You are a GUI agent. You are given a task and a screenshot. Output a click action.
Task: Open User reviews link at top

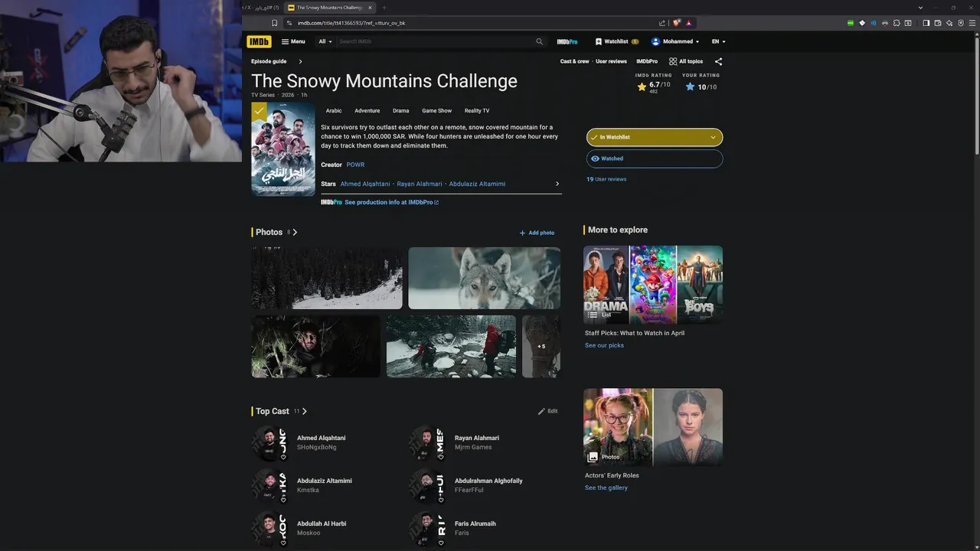pyautogui.click(x=611, y=61)
